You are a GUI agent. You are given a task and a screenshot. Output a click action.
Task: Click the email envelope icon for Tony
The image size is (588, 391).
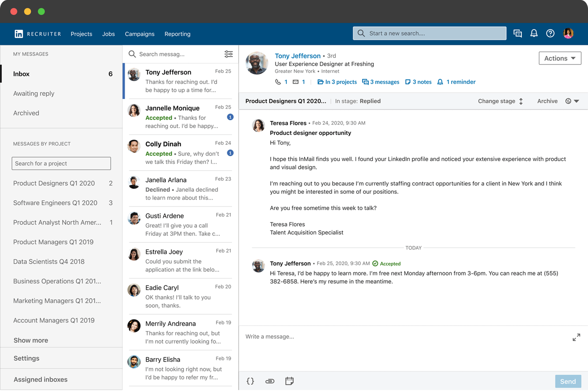click(295, 82)
